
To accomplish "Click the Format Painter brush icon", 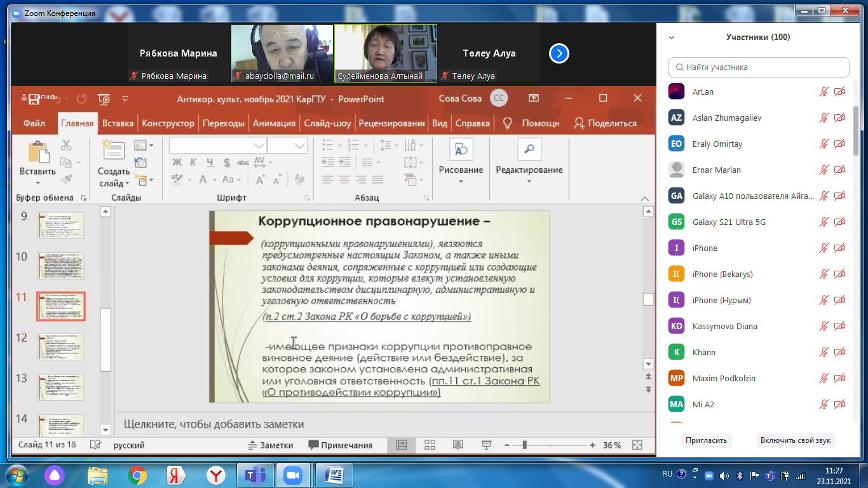I will tap(66, 179).
